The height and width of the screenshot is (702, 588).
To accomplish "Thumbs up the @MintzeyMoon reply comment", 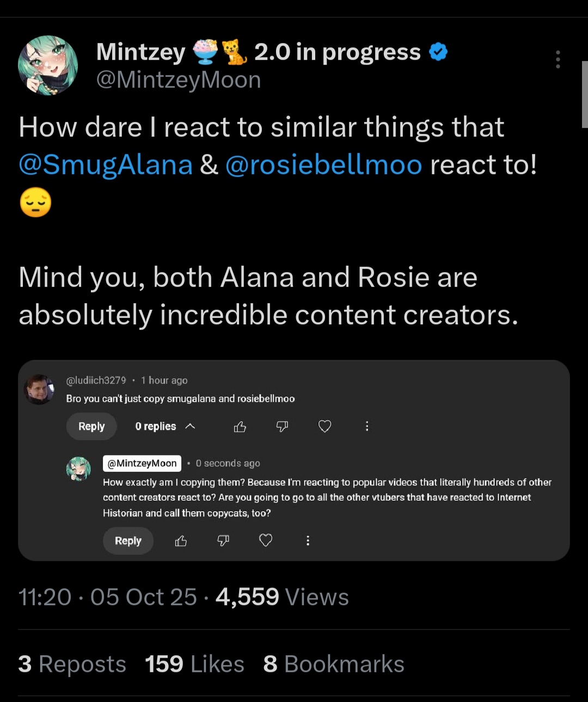I will pyautogui.click(x=181, y=541).
